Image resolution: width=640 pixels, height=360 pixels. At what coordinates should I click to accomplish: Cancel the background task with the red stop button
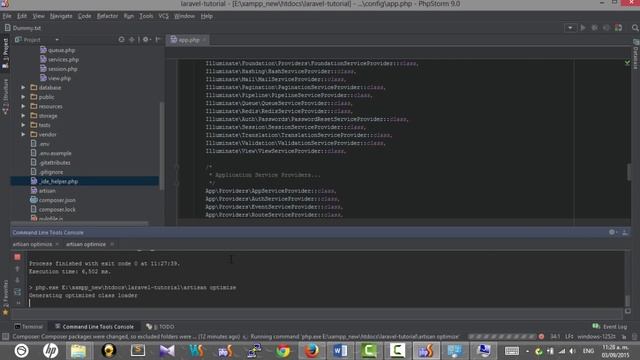(541, 337)
